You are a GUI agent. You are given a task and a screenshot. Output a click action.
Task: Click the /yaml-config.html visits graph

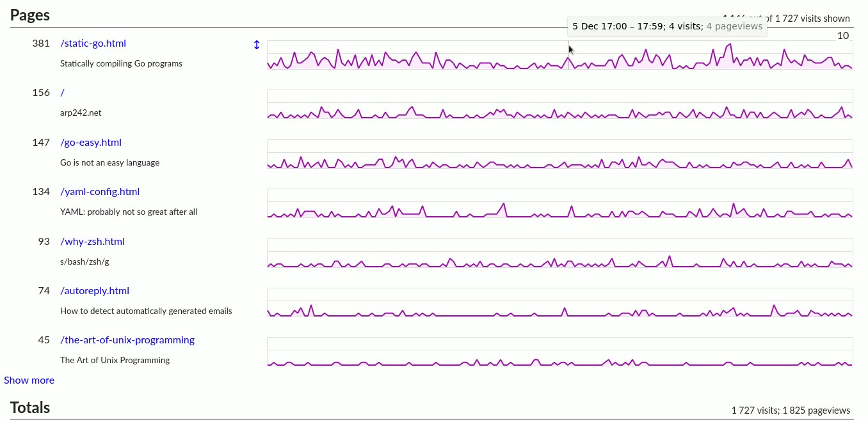pos(559,204)
